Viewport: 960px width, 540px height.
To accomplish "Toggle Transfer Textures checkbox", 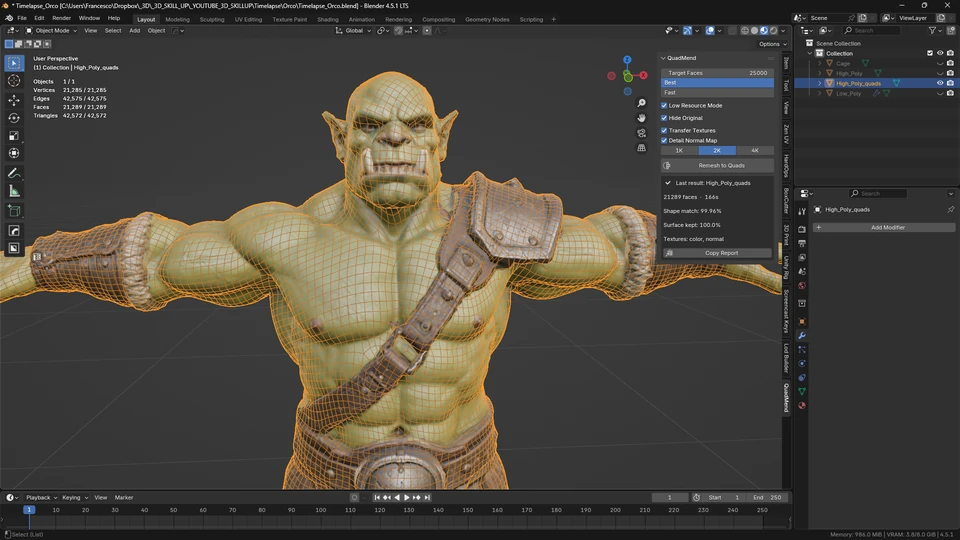I will coord(664,130).
